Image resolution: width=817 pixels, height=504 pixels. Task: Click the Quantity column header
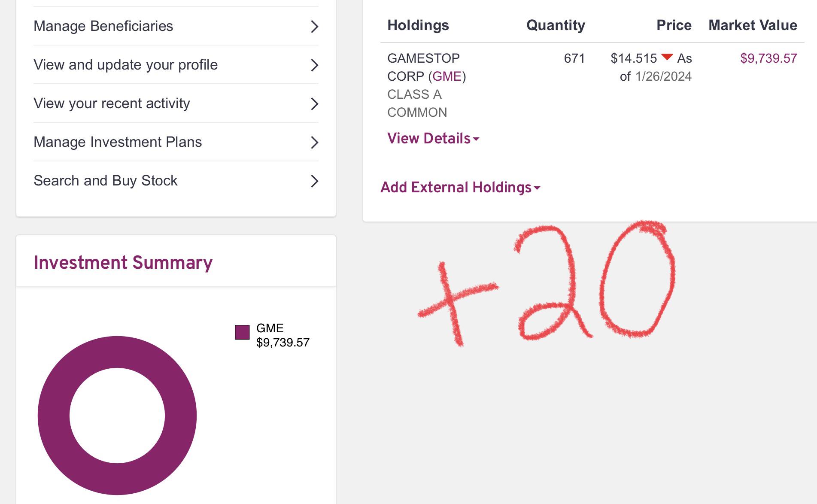coord(556,25)
